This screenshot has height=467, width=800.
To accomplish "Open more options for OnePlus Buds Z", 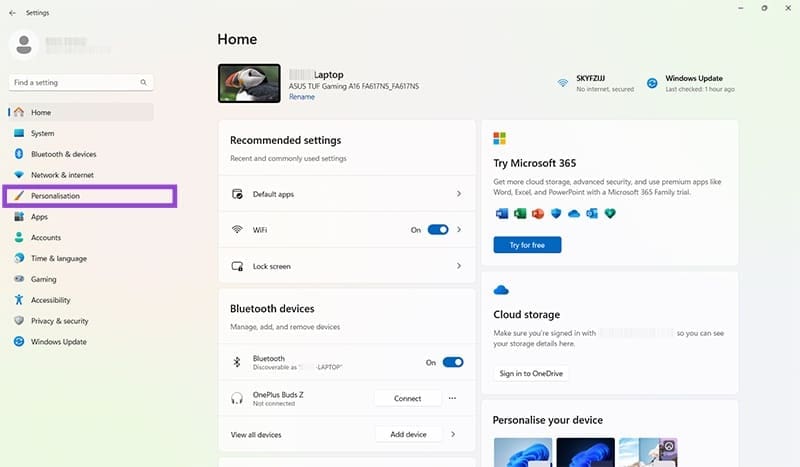I will pos(453,398).
